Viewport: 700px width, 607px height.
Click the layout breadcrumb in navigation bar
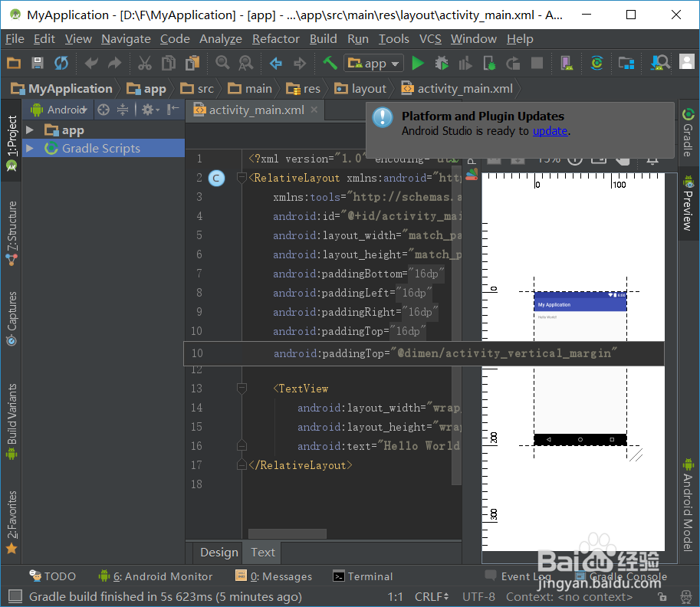click(x=360, y=89)
